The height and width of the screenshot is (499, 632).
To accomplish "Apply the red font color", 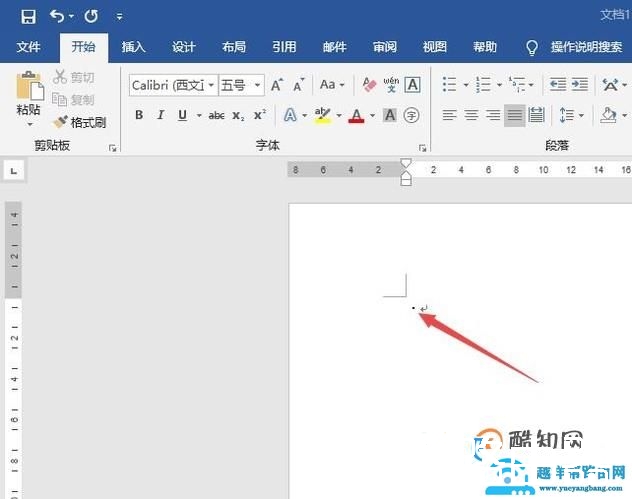I will (356, 115).
